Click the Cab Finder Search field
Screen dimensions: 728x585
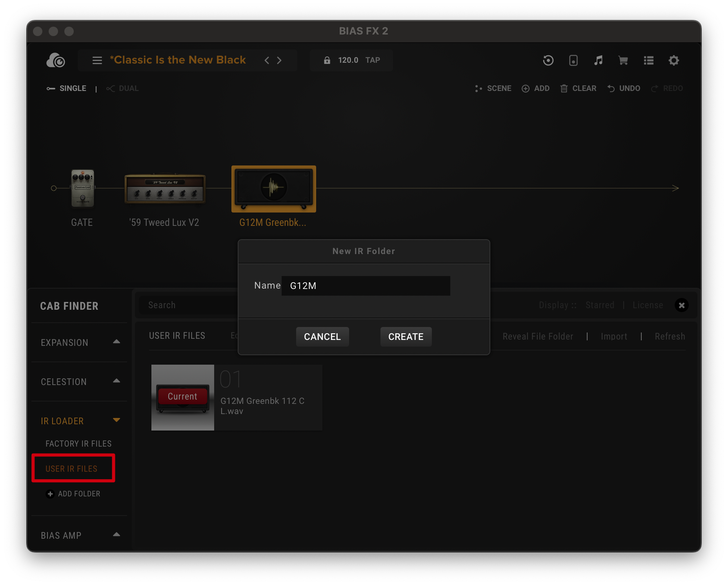pos(188,305)
